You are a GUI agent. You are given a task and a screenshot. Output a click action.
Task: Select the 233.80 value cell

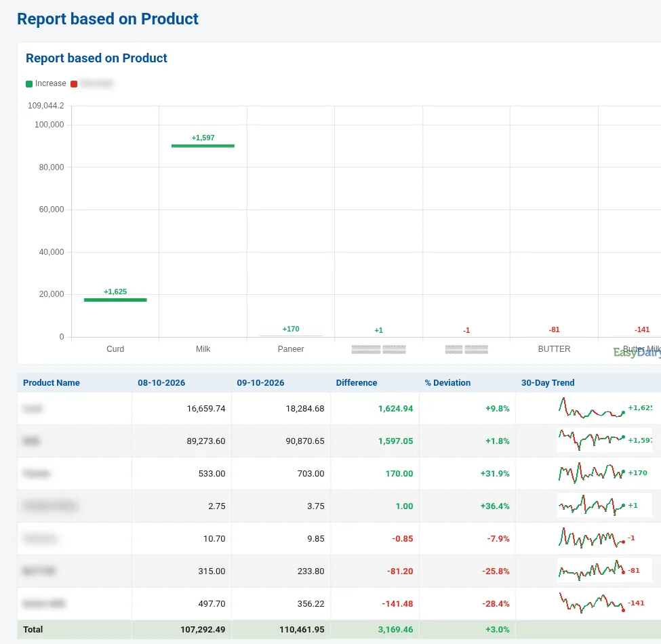pos(281,571)
